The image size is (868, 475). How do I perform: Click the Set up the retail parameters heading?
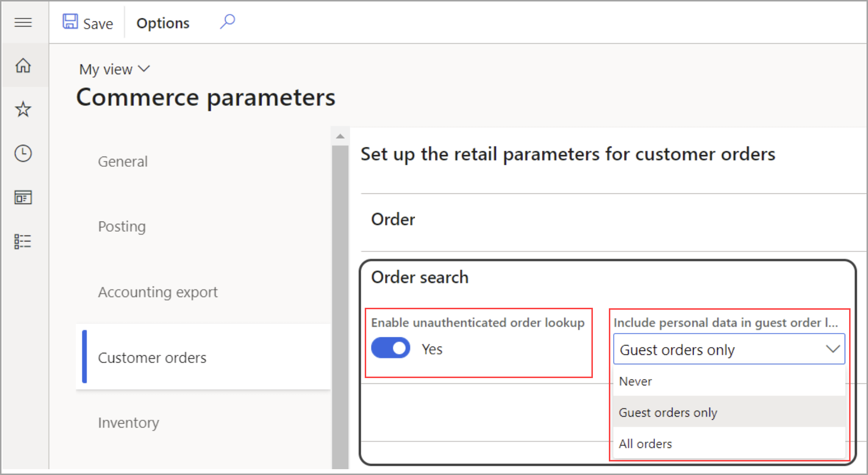pos(568,155)
